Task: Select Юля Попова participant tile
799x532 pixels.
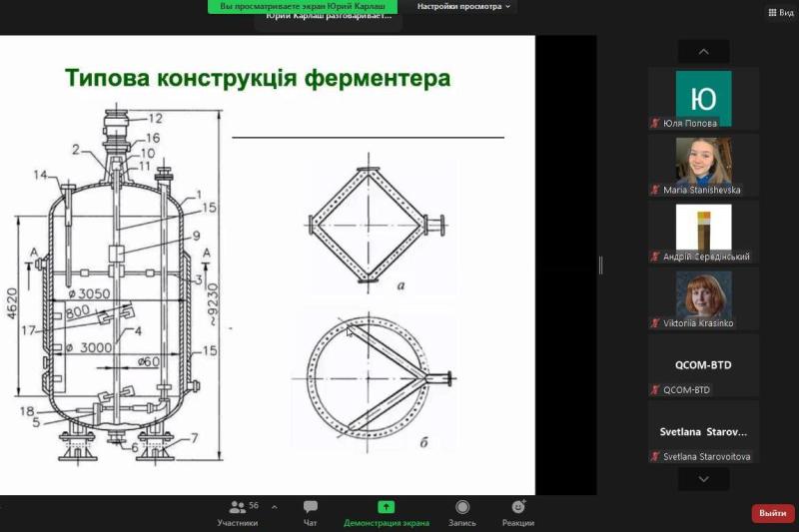Action: point(704,99)
